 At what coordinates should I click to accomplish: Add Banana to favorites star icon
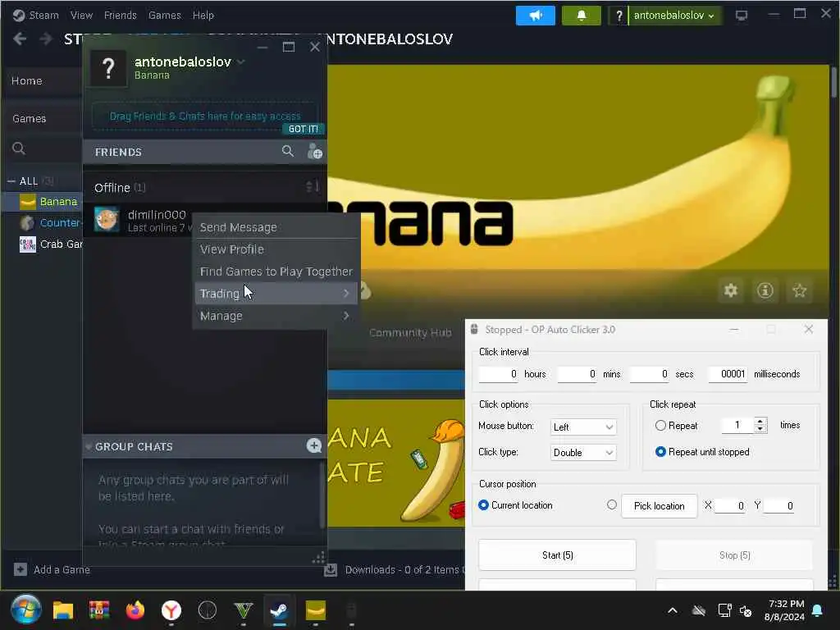(799, 290)
